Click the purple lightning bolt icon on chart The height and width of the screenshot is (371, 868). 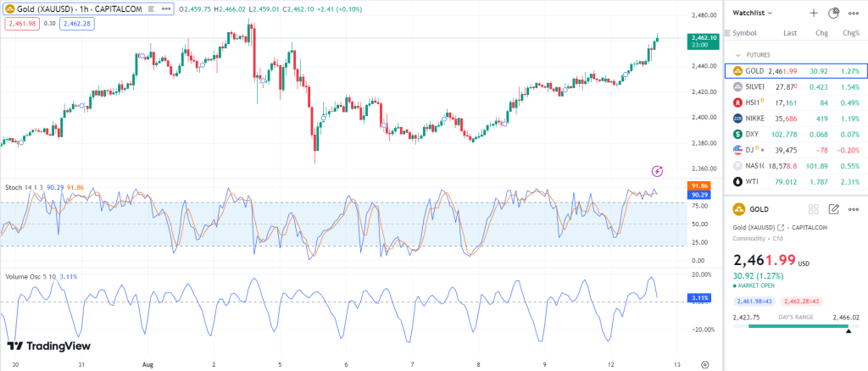click(x=657, y=171)
